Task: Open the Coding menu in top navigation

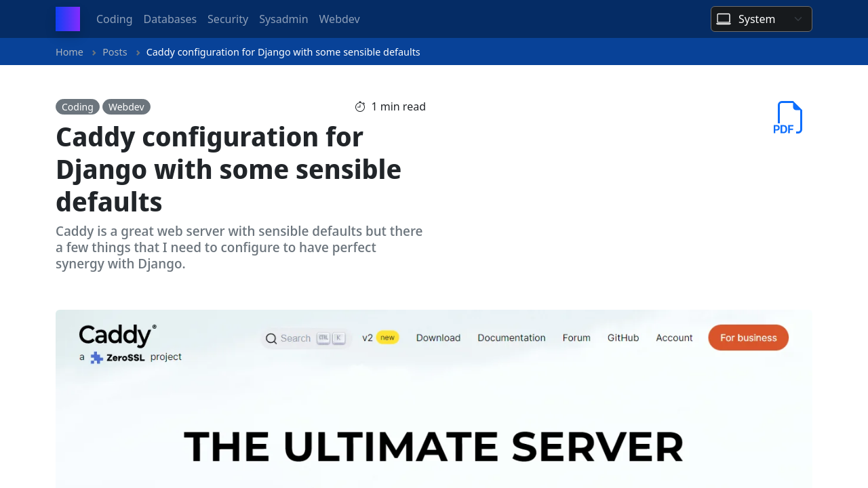Action: click(114, 19)
